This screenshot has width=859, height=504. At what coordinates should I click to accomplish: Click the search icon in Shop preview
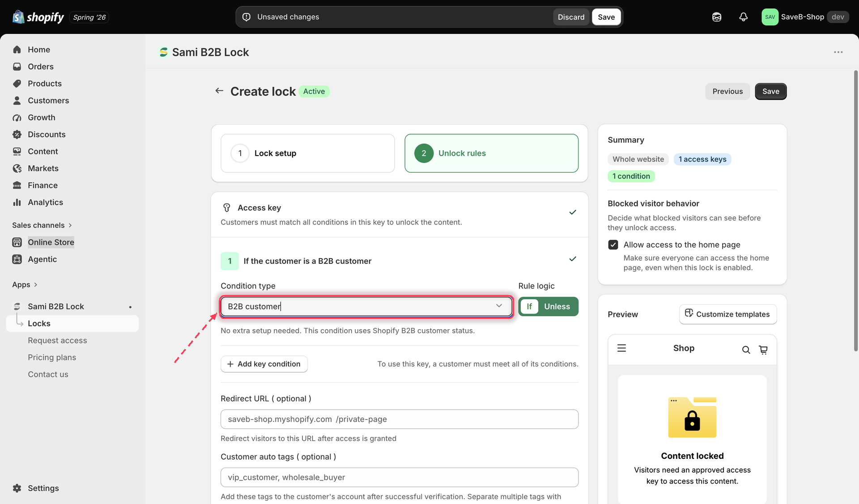(746, 350)
